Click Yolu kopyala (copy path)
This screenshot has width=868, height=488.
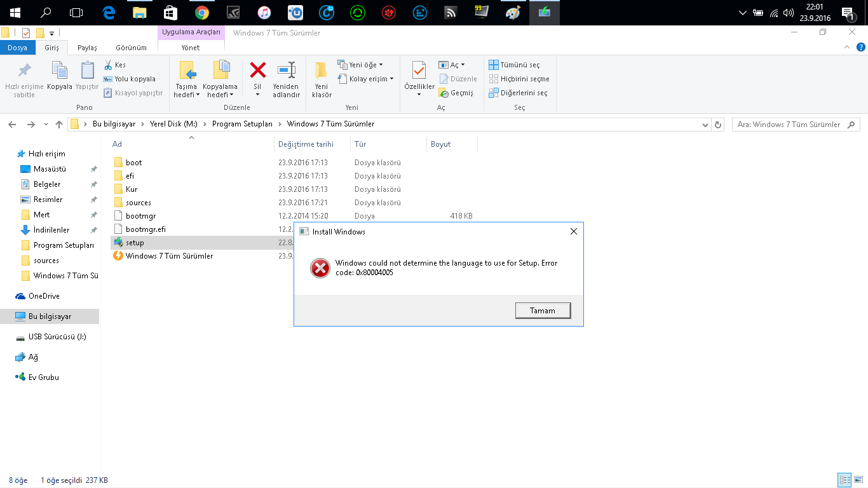coord(130,79)
